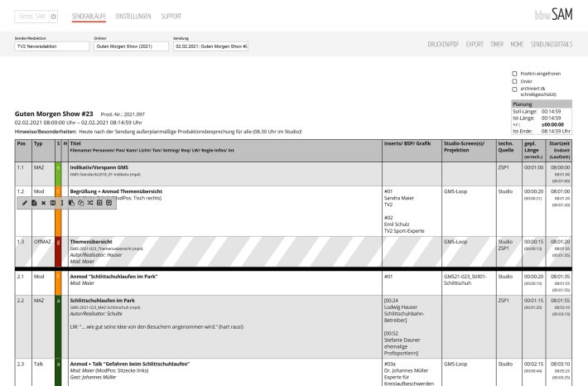Click the boxed down-caret icon in row toolbar
The height and width of the screenshot is (386, 588).
click(108, 203)
